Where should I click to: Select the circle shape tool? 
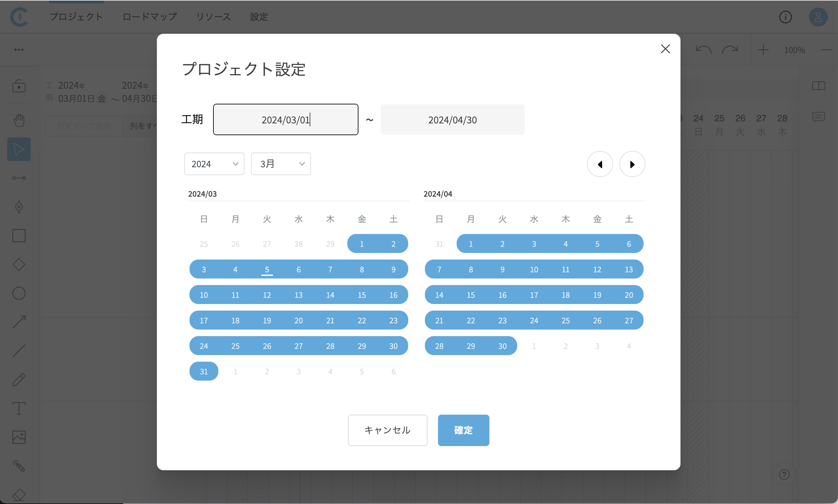(19, 294)
